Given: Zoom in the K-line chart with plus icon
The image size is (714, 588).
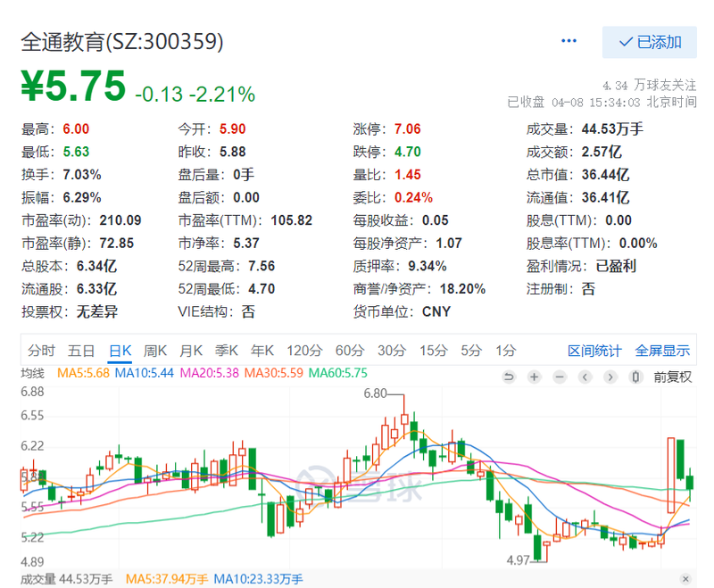Looking at the screenshot, I should 534,377.
